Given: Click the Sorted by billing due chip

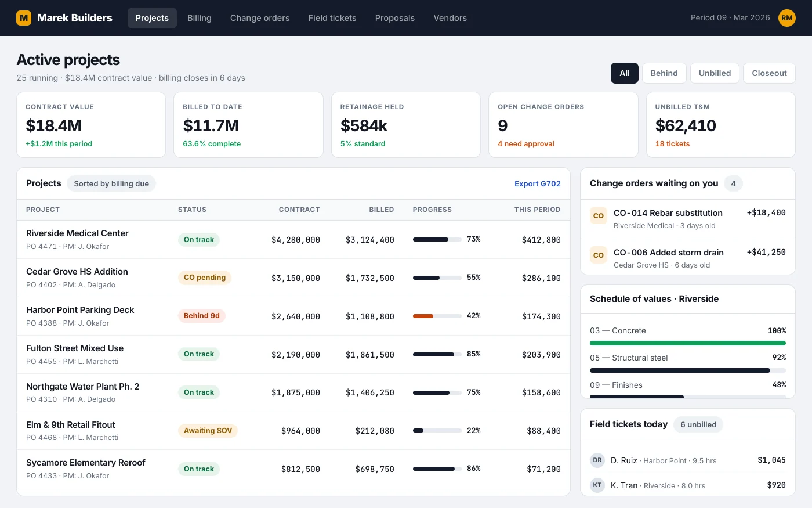Looking at the screenshot, I should (111, 183).
